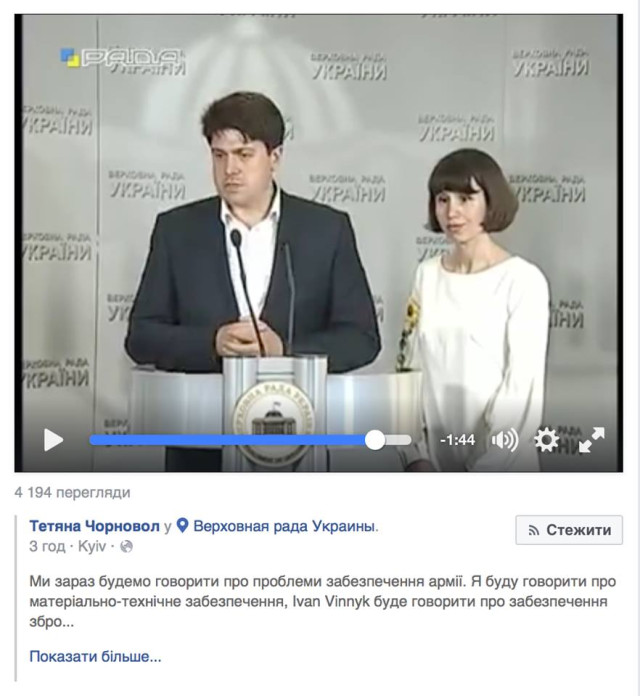The height and width of the screenshot is (696, 640).
Task: Click the Рада channel logo in video
Action: pyautogui.click(x=121, y=58)
